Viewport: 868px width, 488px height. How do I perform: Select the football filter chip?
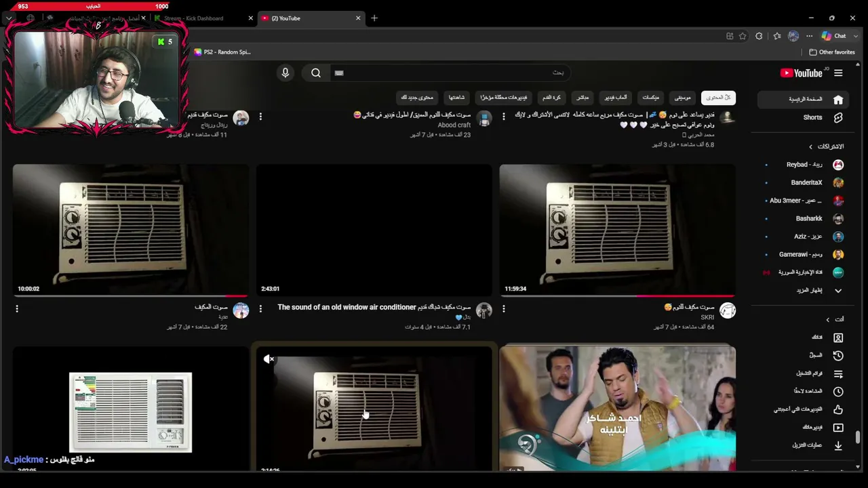(551, 98)
